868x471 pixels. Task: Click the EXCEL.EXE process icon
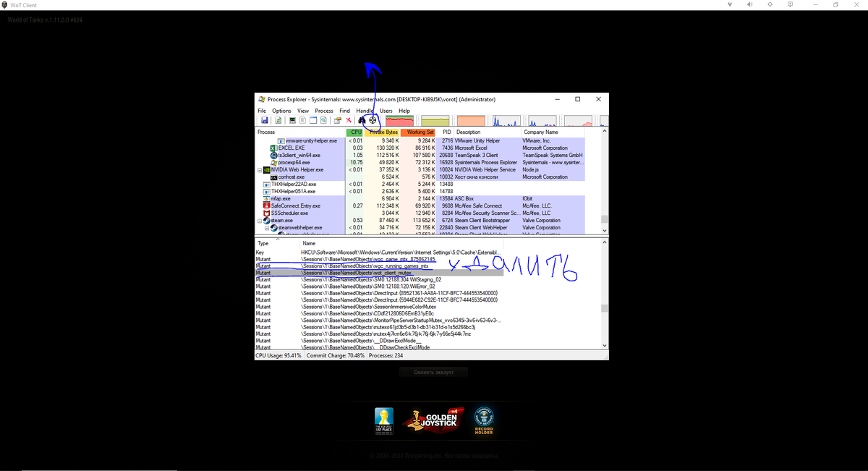(x=273, y=148)
